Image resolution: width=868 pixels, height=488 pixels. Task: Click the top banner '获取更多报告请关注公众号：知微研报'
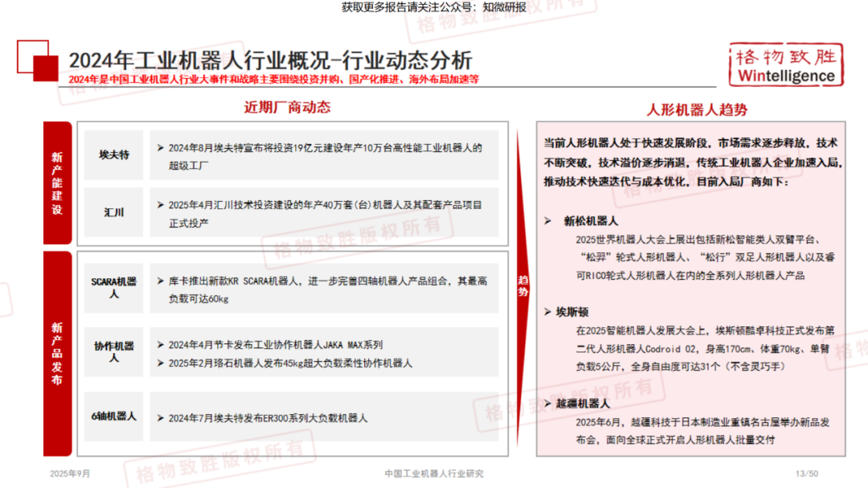coord(433,7)
